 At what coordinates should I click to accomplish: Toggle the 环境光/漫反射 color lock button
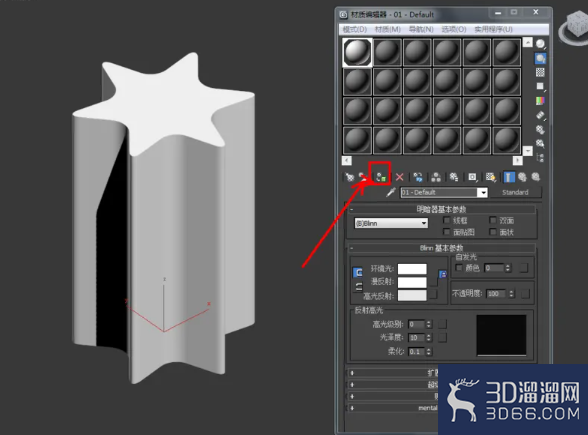tap(358, 273)
